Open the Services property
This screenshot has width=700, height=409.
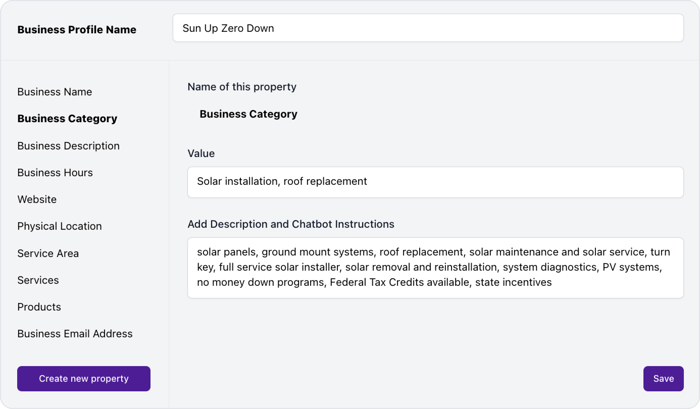[x=38, y=281]
